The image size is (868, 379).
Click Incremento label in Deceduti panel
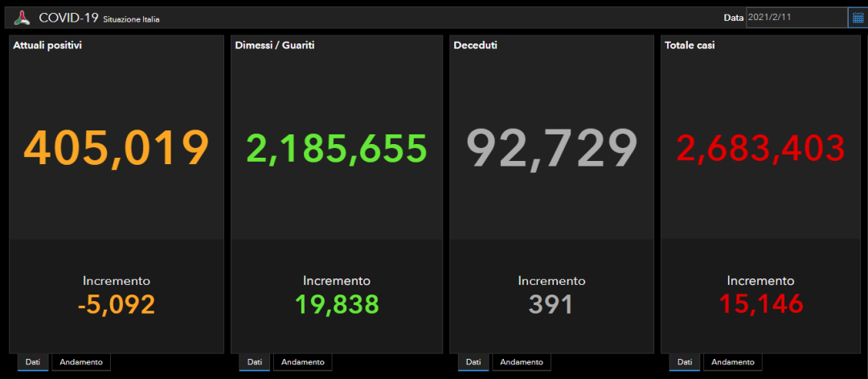[551, 281]
